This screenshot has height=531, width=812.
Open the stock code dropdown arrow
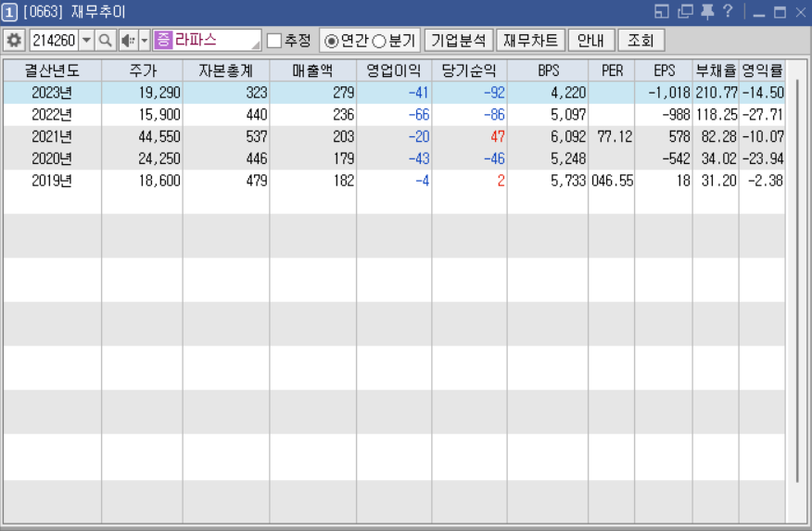[86, 41]
